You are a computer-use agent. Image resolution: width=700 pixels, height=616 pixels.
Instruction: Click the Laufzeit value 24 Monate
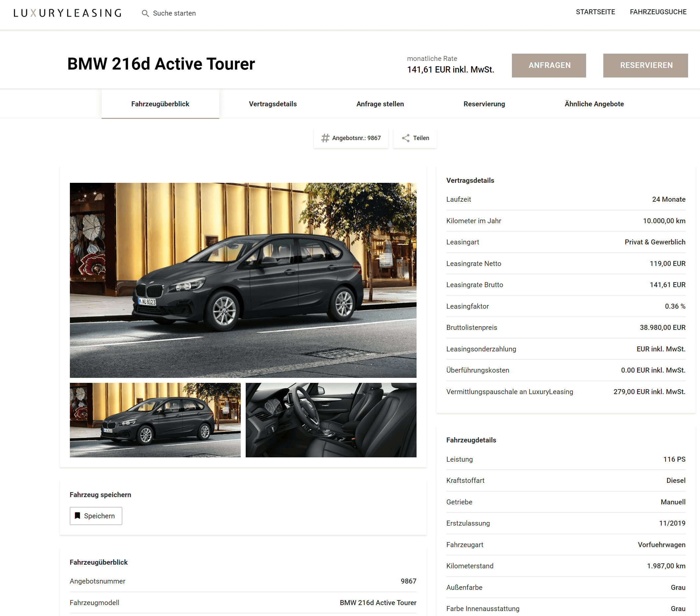pyautogui.click(x=669, y=199)
